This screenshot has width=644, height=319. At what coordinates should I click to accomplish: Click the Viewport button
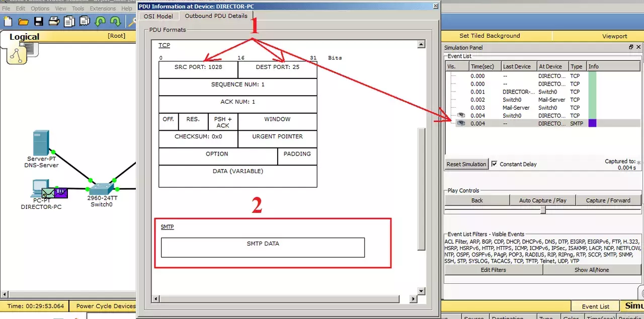point(614,36)
